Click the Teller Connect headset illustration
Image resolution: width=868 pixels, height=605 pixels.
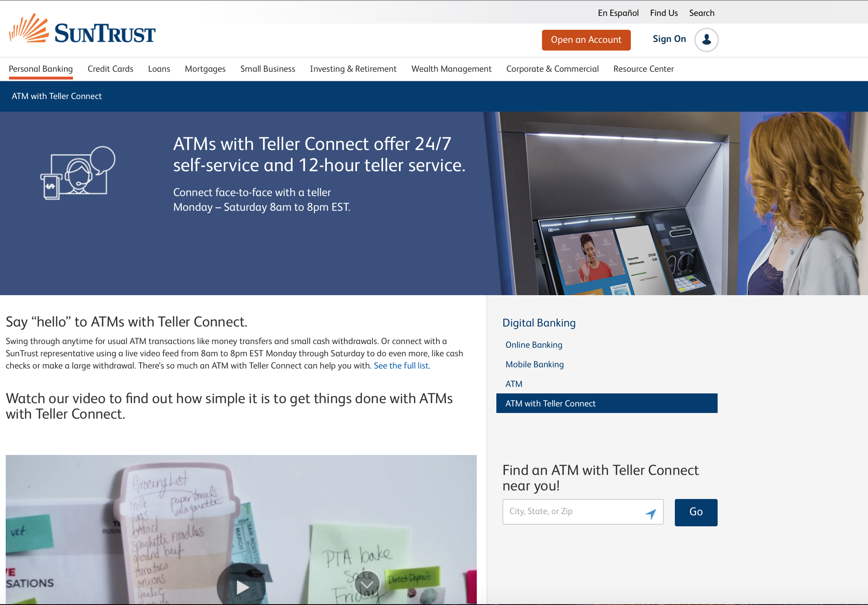(78, 173)
